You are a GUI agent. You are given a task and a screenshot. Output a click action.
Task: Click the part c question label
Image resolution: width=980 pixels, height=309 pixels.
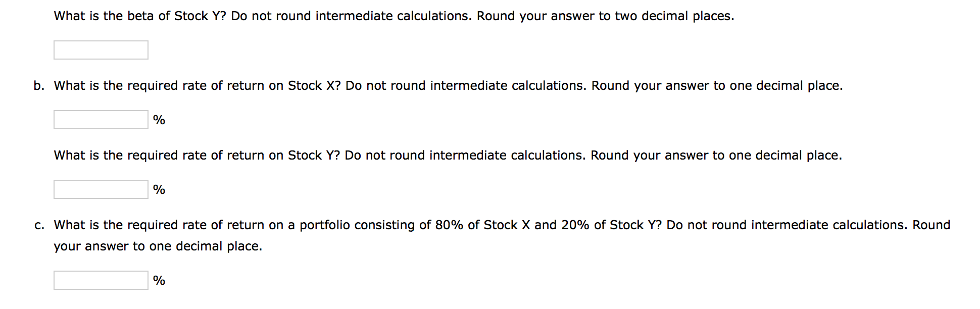click(38, 225)
